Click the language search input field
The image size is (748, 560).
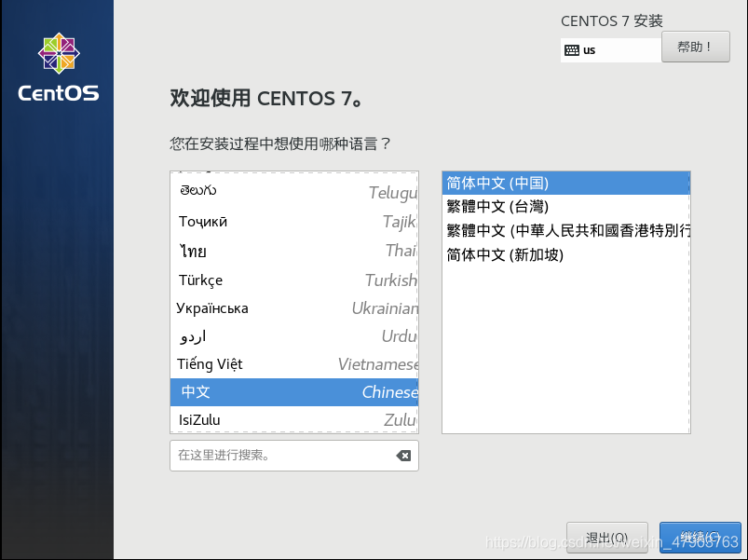293,456
